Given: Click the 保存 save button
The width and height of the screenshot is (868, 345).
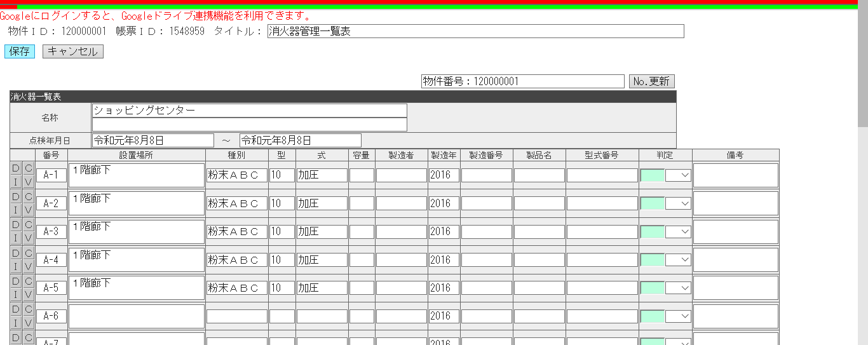Looking at the screenshot, I should point(20,51).
